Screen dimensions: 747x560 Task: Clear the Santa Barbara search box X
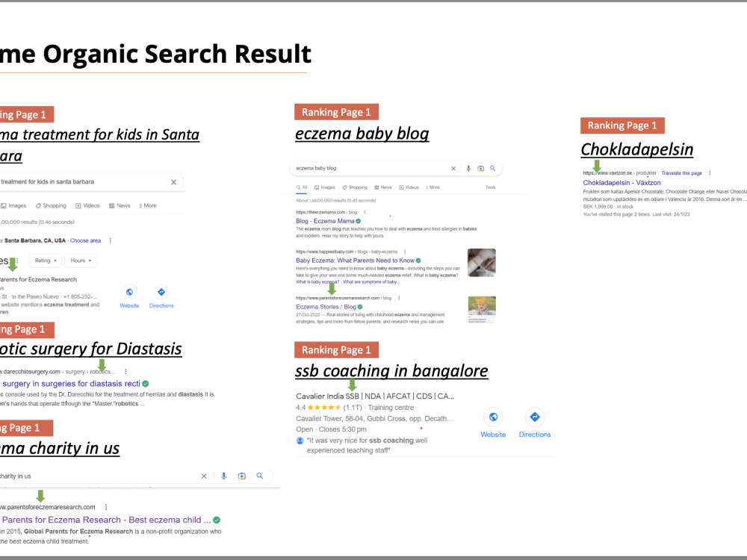(x=174, y=182)
